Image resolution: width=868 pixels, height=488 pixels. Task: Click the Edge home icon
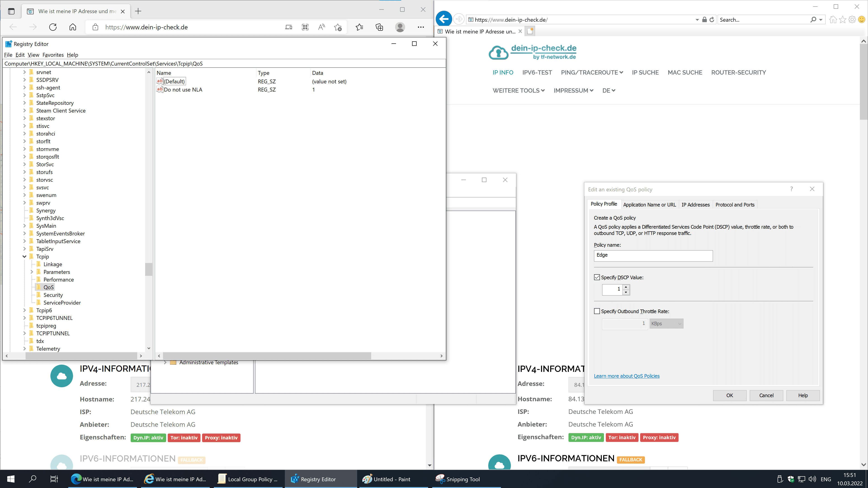[73, 27]
